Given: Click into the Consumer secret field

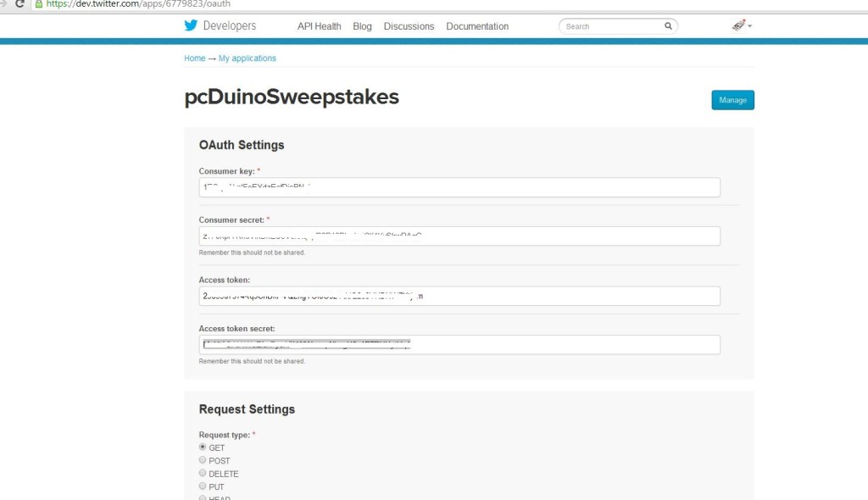Looking at the screenshot, I should tap(459, 236).
